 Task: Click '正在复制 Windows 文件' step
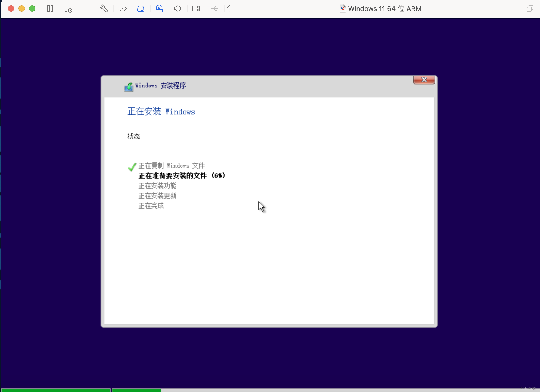point(172,166)
